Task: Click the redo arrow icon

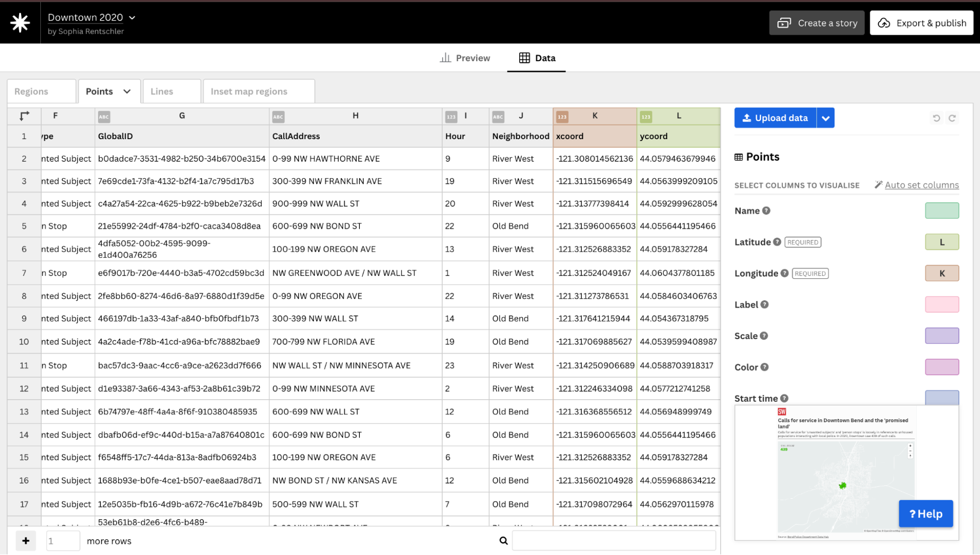Action: pyautogui.click(x=952, y=118)
